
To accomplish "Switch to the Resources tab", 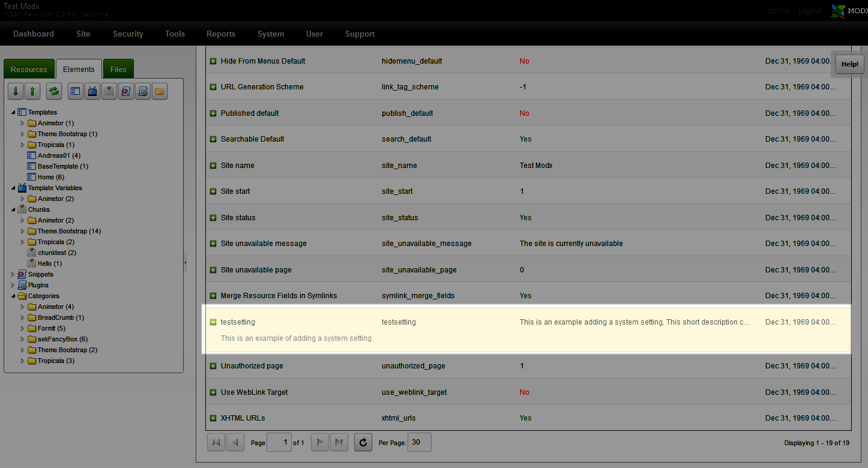I will [x=29, y=69].
